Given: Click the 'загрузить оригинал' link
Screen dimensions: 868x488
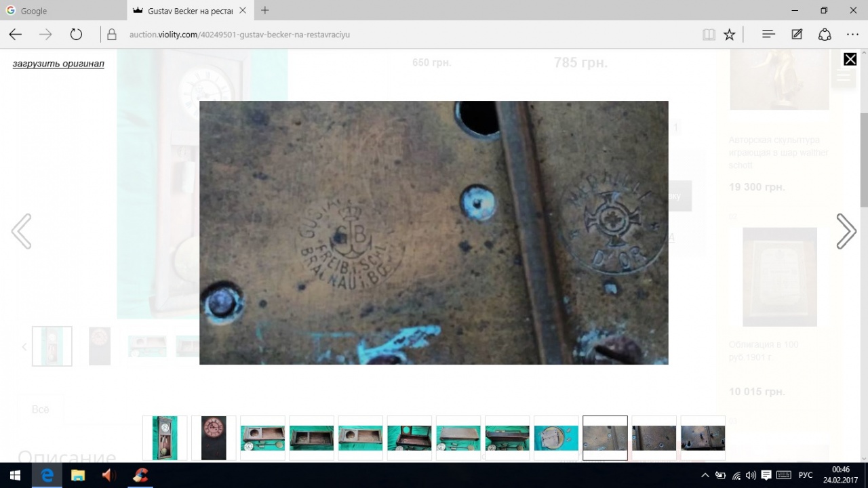Looking at the screenshot, I should pos(58,64).
